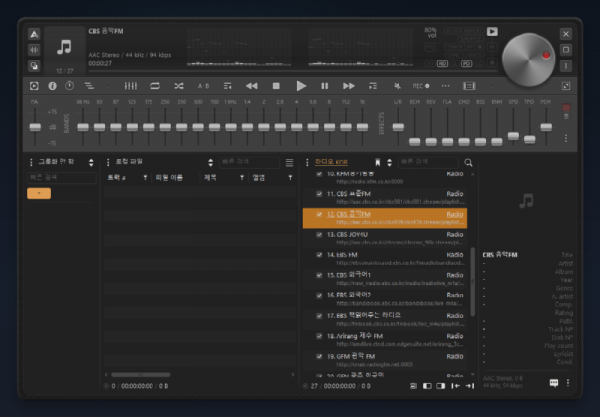This screenshot has width=600, height=417.
Task: Click the cover-art play icon at the toolbar's left end
Action: (x=34, y=86)
